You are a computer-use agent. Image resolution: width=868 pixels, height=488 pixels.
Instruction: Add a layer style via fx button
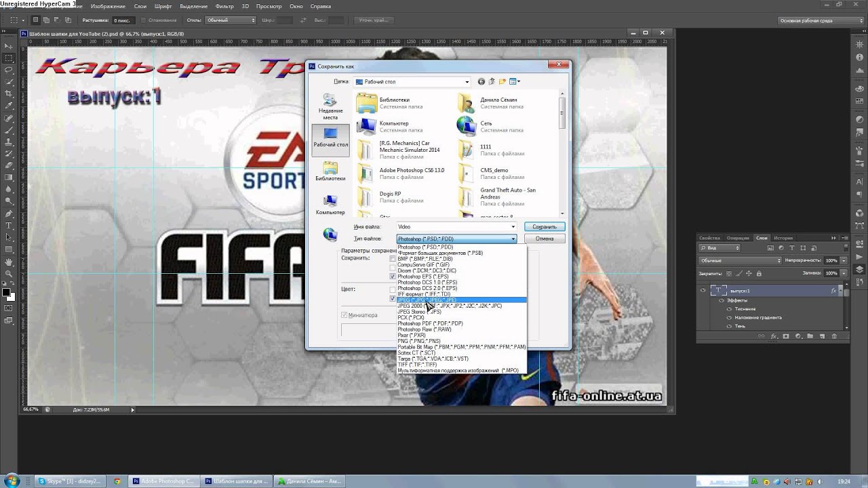click(x=774, y=336)
